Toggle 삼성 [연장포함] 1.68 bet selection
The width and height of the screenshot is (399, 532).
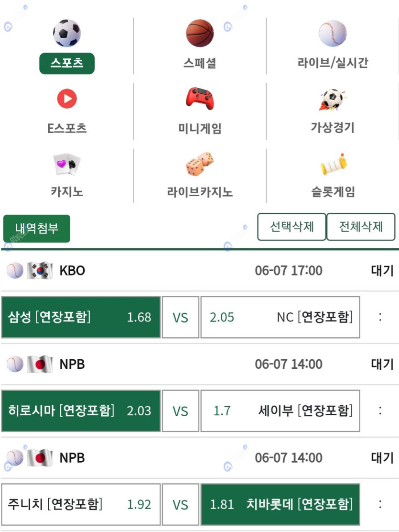tap(81, 317)
